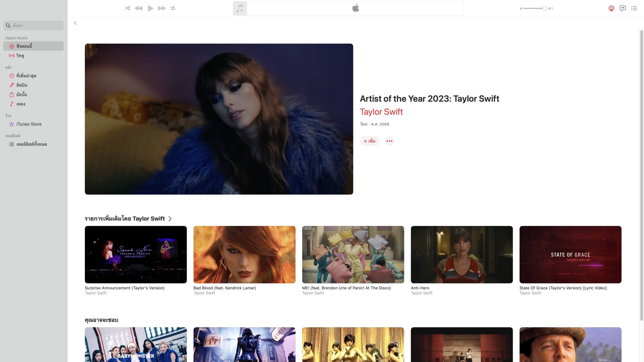This screenshot has width=644, height=362.
Task: Click the back navigation chevron
Action: pos(75,23)
